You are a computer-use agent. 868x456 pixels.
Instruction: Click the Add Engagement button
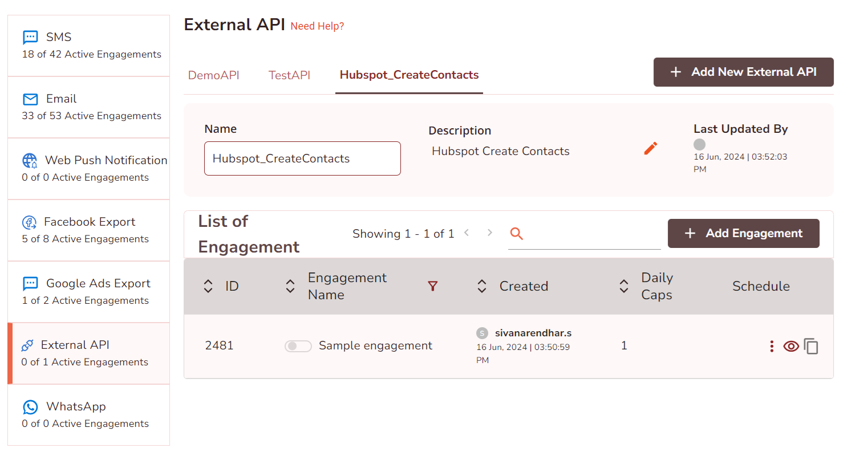(x=743, y=234)
